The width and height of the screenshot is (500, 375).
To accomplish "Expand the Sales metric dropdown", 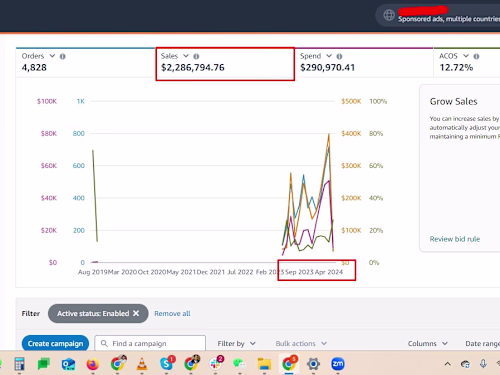I will click(186, 56).
